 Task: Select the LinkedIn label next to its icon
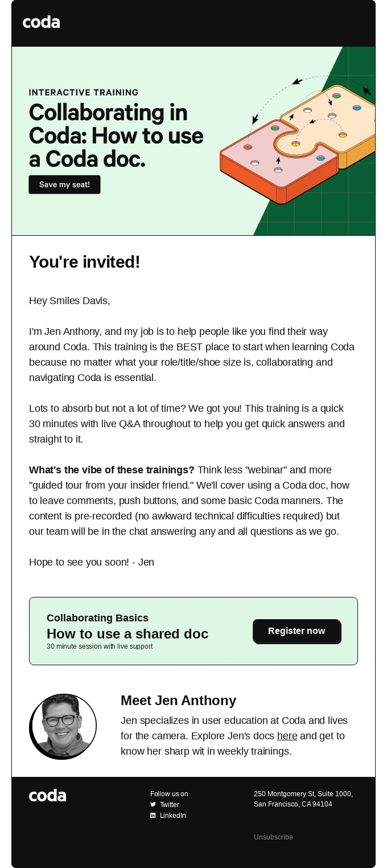coord(173,815)
